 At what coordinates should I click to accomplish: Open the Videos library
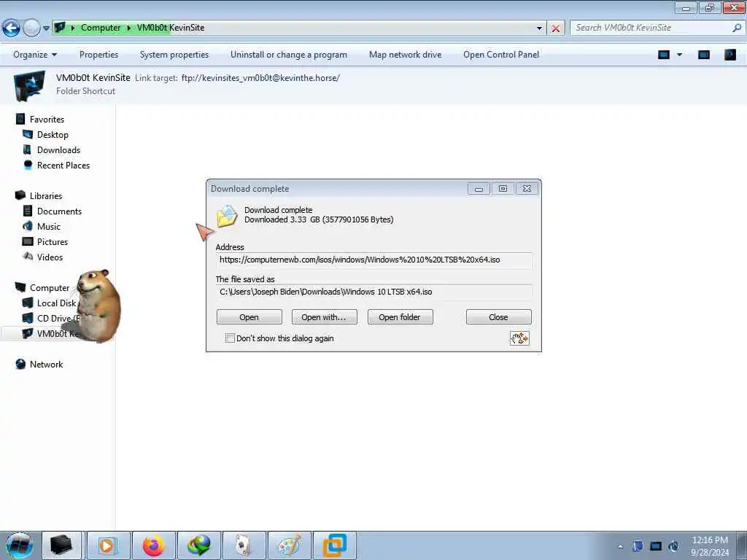(50, 257)
